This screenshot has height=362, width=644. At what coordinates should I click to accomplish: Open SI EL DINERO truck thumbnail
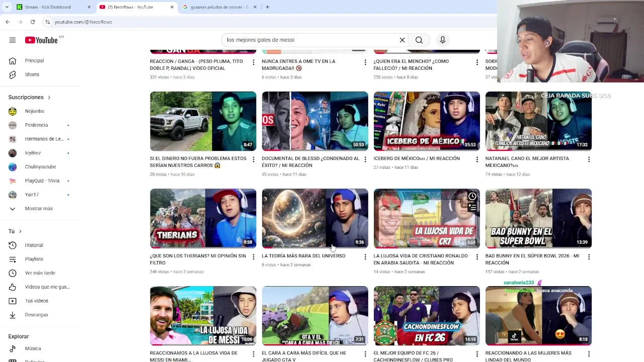(x=203, y=121)
